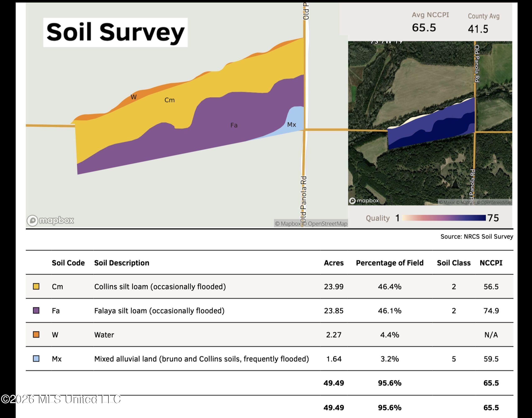Image resolution: width=532 pixels, height=418 pixels.
Task: Click the Percentage of Field header
Action: pyautogui.click(x=390, y=263)
